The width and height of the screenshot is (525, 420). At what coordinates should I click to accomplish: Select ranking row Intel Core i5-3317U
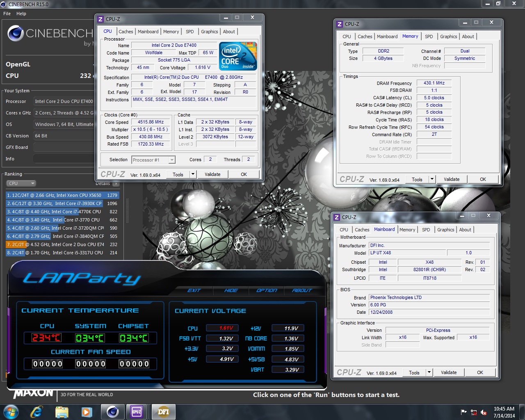tap(62, 253)
